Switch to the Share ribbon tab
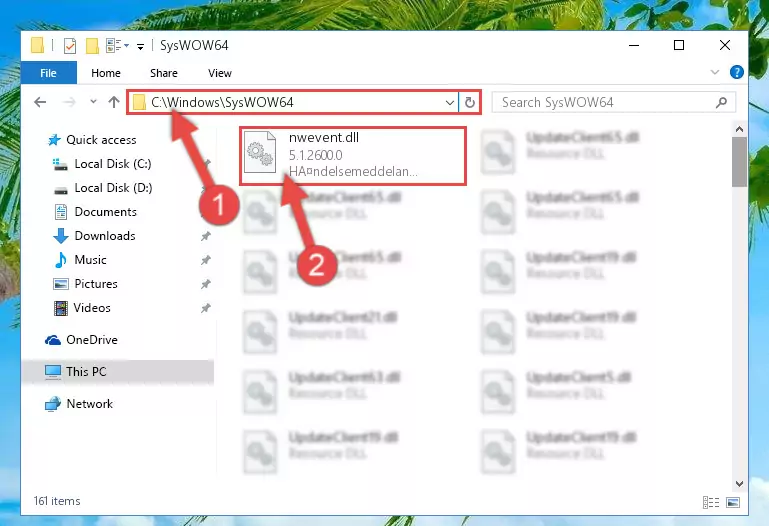The image size is (769, 526). (164, 73)
